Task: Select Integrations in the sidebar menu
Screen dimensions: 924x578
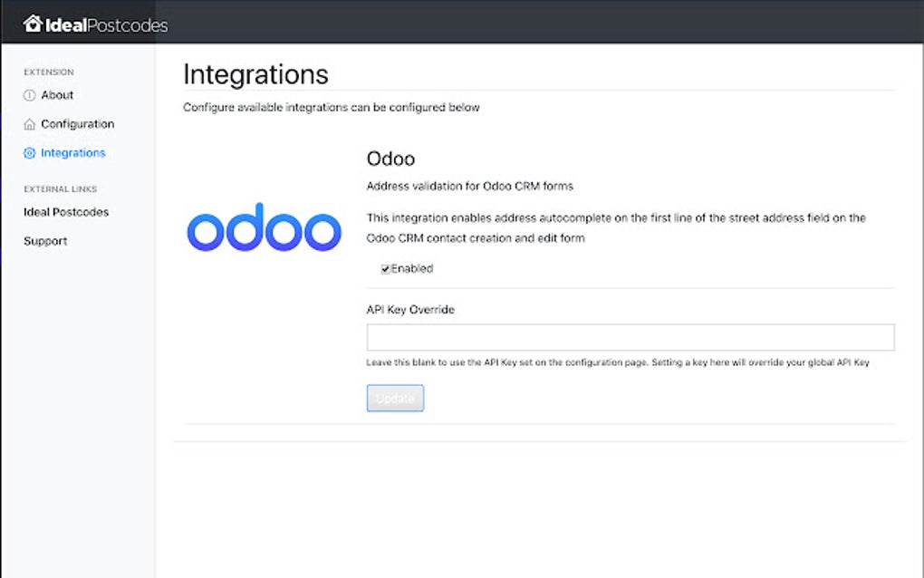Action: point(72,153)
